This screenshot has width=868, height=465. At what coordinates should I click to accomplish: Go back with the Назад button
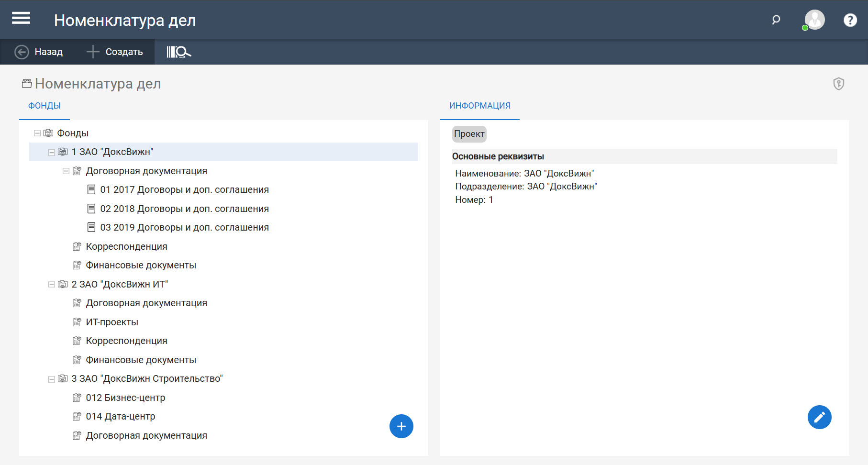pyautogui.click(x=39, y=52)
